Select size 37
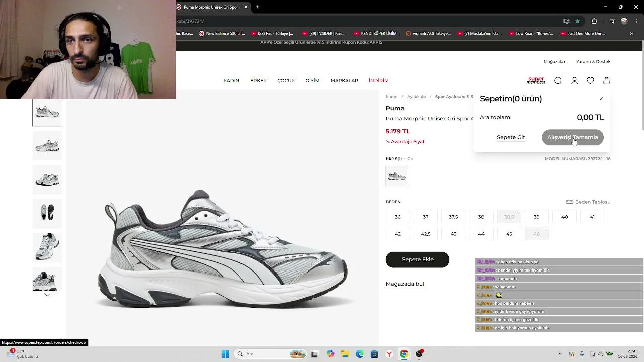644x362 pixels. (426, 217)
